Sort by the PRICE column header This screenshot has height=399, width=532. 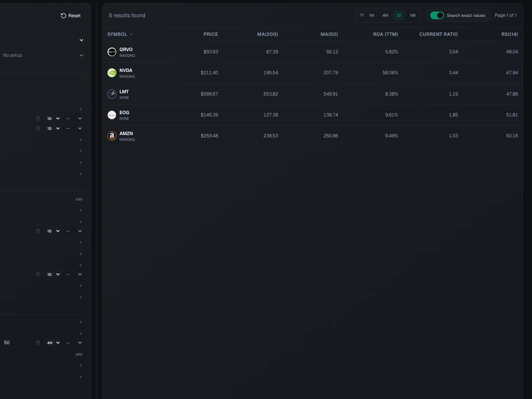point(211,35)
